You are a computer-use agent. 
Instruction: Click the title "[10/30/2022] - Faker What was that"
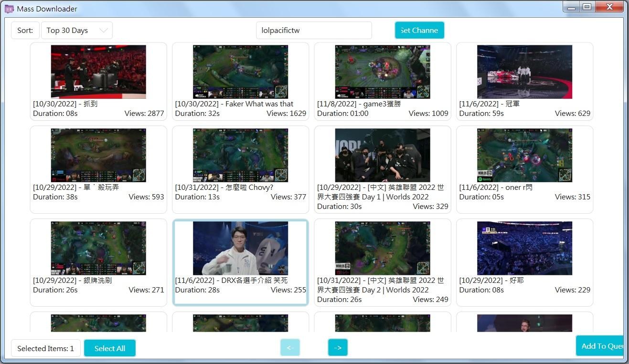point(235,104)
